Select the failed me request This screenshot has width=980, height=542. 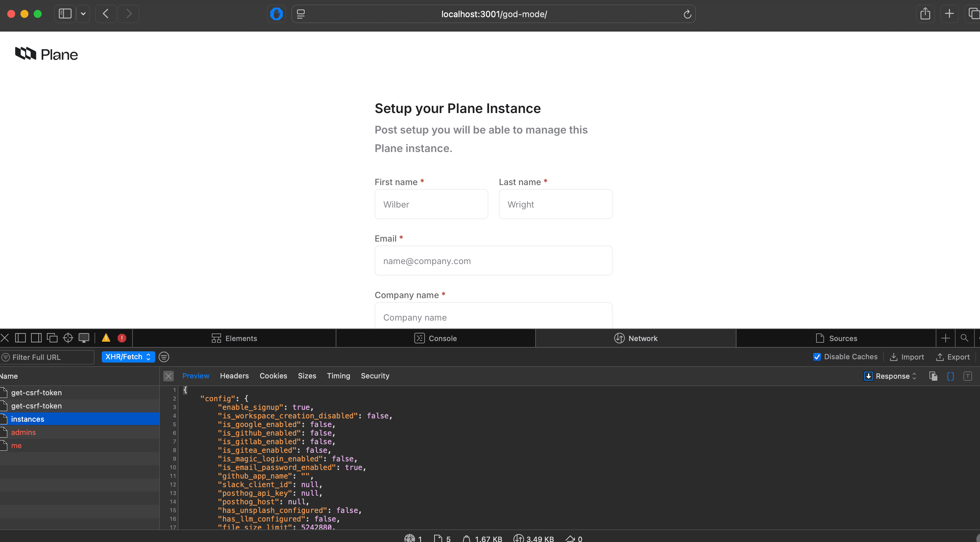coord(80,446)
